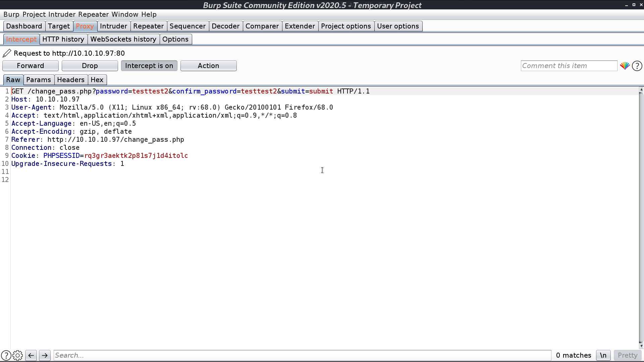
Task: Click the pencil edit icon beside request target
Action: click(7, 53)
